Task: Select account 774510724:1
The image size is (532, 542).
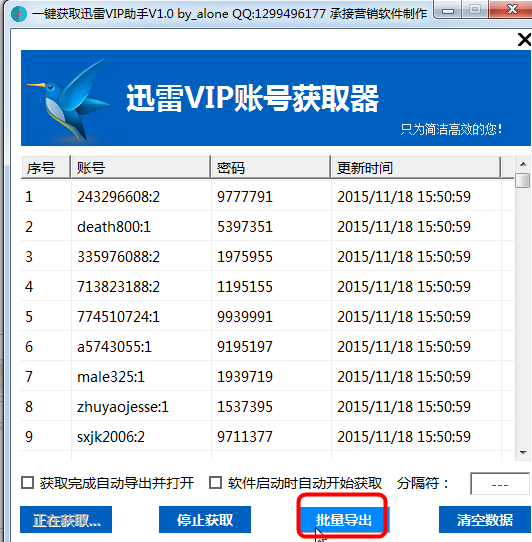Action: point(119,317)
